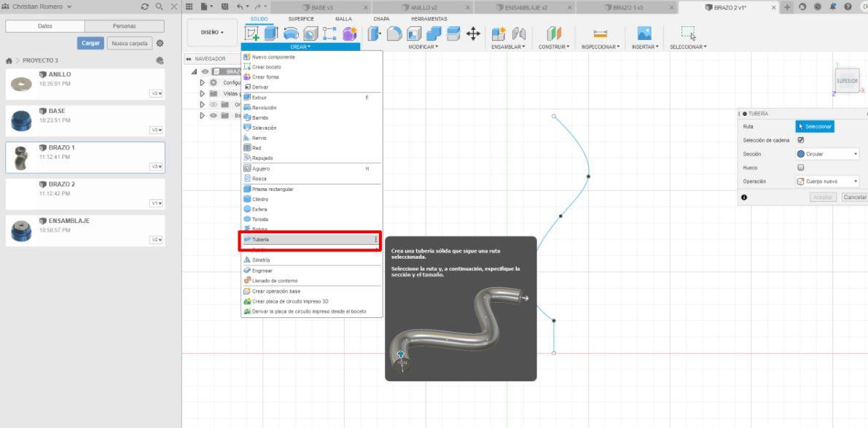Select Barrido in the Crear menu
The height and width of the screenshot is (428, 868).
point(312,118)
